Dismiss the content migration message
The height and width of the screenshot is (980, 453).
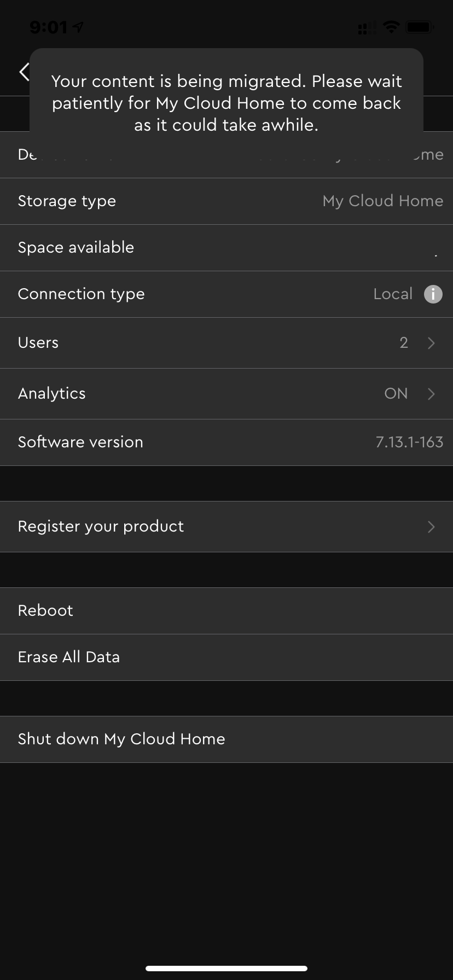click(226, 103)
